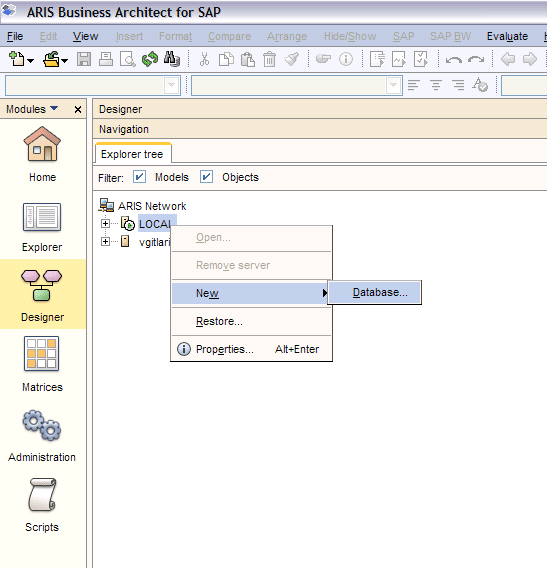547x568 pixels.
Task: Expand the vgitlari server tree node
Action: pos(105,241)
